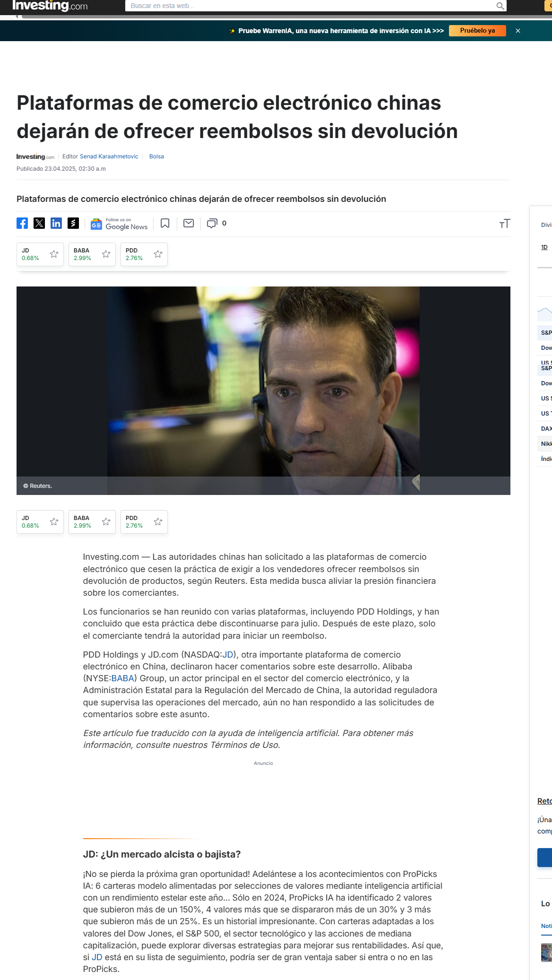Open editor Senad Karaahmetovic profile
This screenshot has height=980, width=552.
(x=109, y=156)
